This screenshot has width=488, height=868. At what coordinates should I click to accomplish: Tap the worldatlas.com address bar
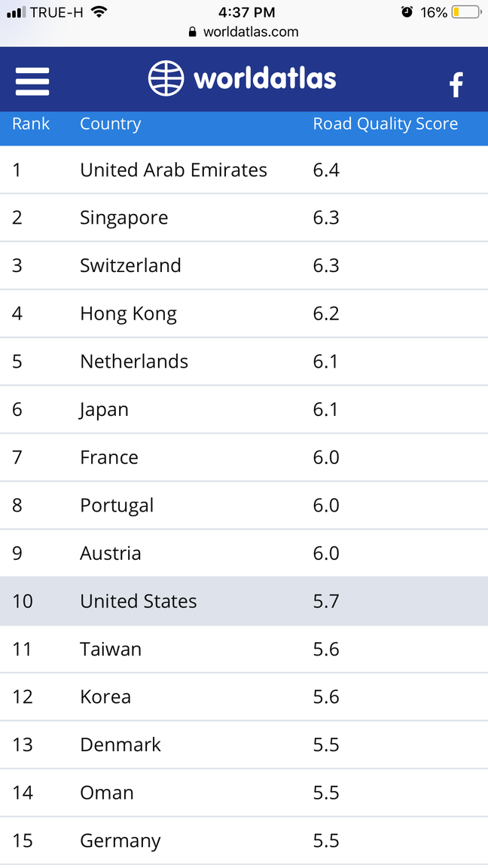244,32
